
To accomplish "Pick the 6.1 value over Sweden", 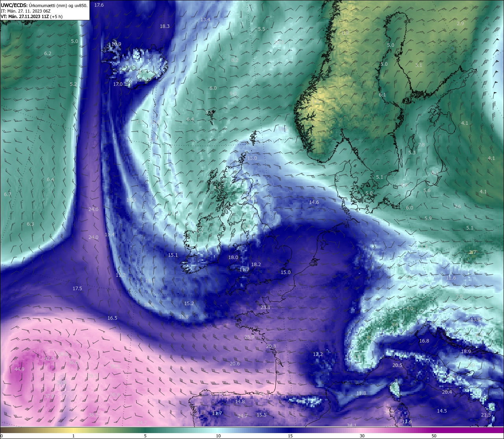I will [382, 95].
